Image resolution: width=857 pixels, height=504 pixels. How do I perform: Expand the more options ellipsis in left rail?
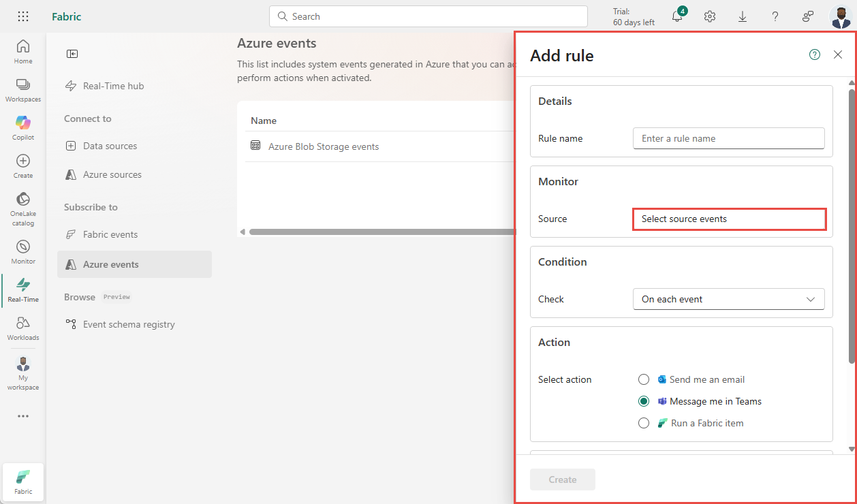[23, 416]
